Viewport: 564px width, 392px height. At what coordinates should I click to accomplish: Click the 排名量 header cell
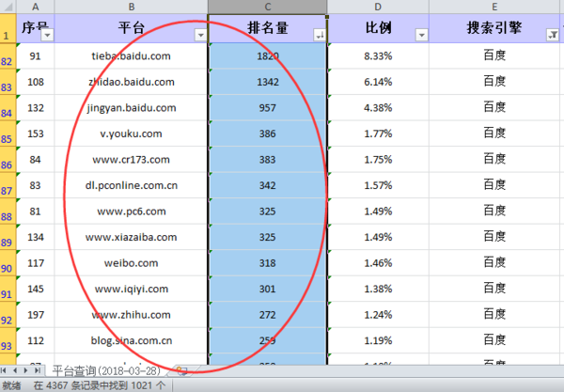(x=267, y=28)
